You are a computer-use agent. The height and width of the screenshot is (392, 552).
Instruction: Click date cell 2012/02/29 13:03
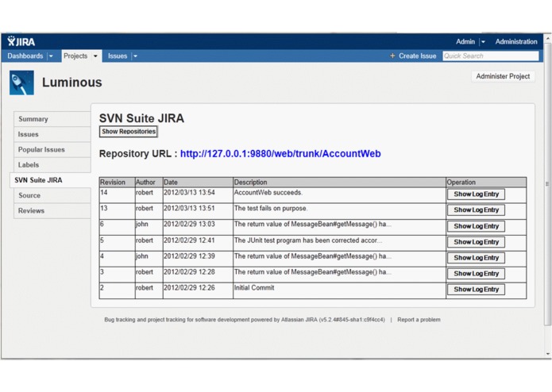[198, 227]
